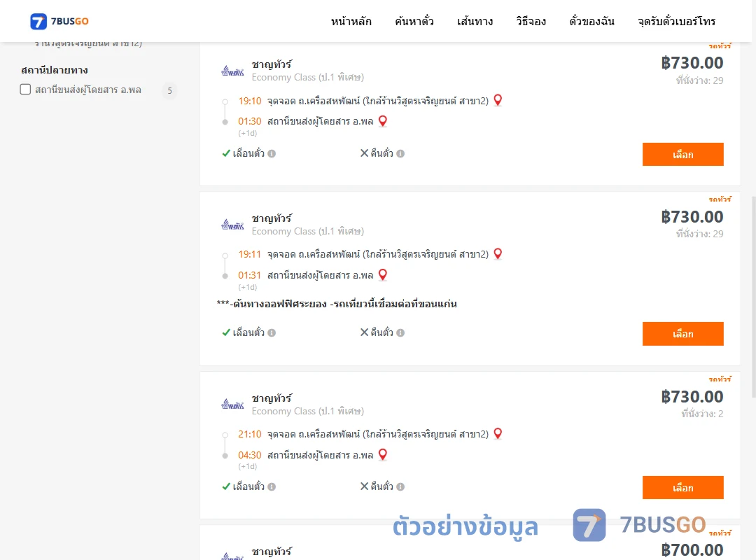Image resolution: width=756 pixels, height=560 pixels.
Task: Open arrival map pin for 01:31 arrival
Action: coord(383,275)
